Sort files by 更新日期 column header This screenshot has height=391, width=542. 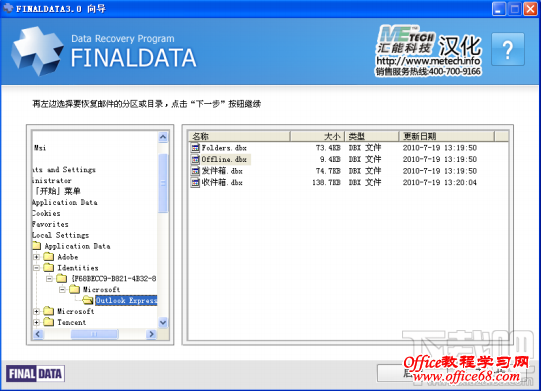click(x=447, y=136)
